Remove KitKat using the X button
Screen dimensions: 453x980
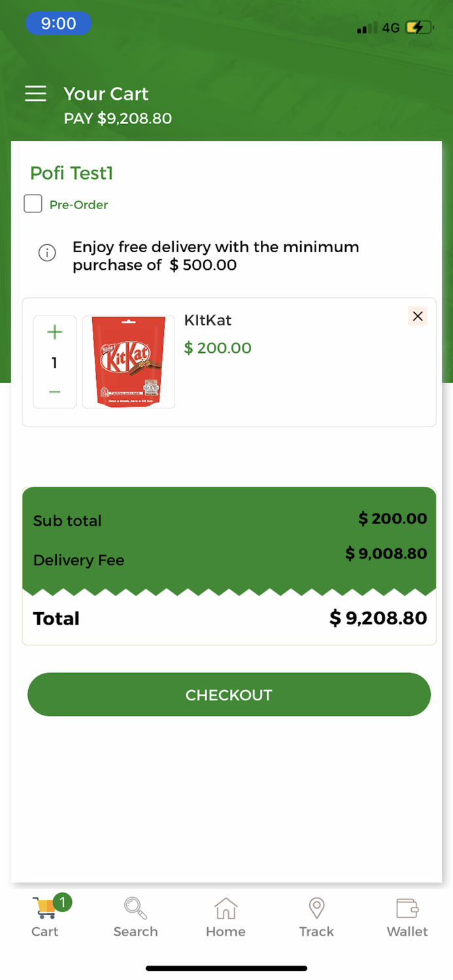[418, 316]
